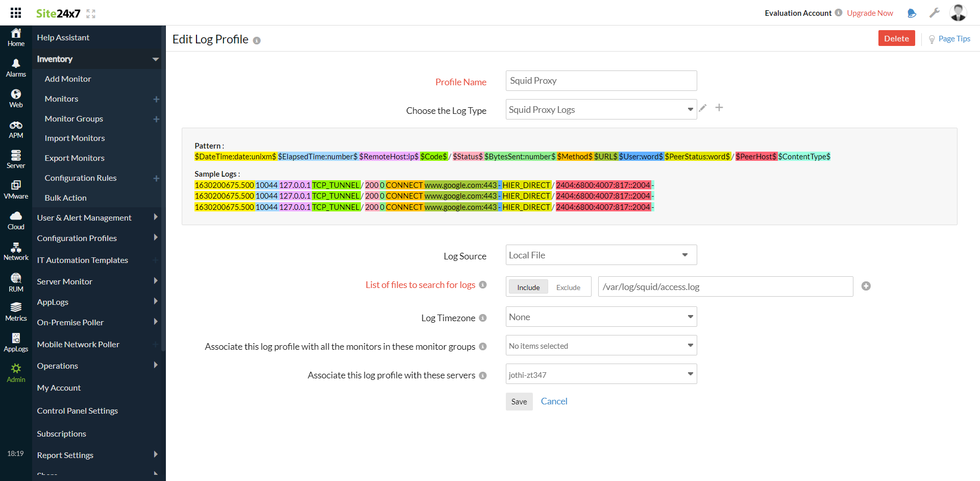Select the Alarms icon in sidebar

pyautogui.click(x=16, y=66)
